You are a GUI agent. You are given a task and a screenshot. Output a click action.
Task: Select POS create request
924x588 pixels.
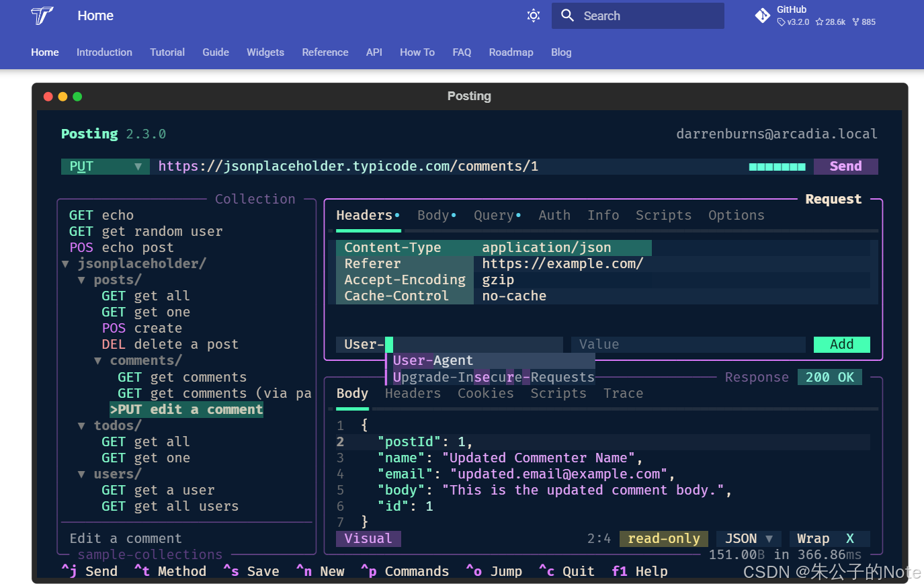tap(142, 329)
